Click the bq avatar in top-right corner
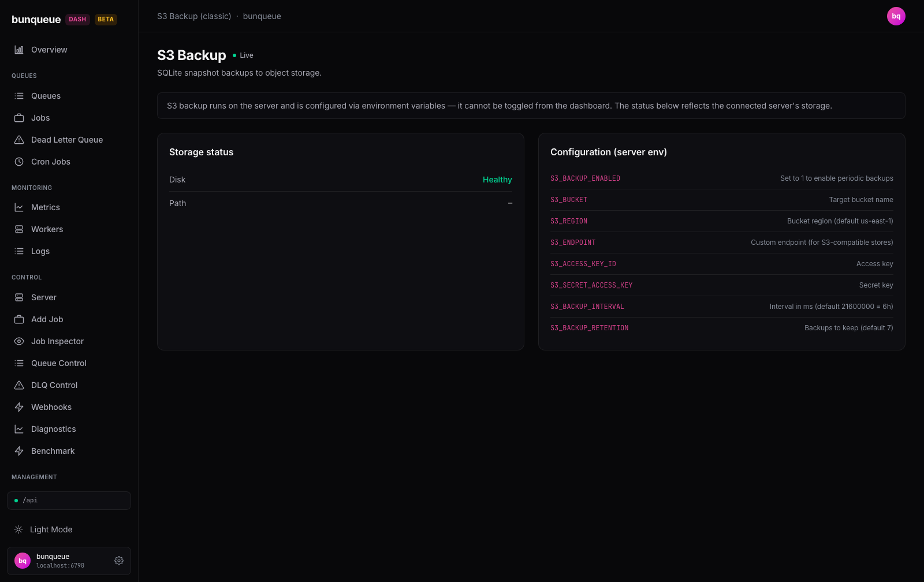This screenshot has width=924, height=582. [x=896, y=16]
